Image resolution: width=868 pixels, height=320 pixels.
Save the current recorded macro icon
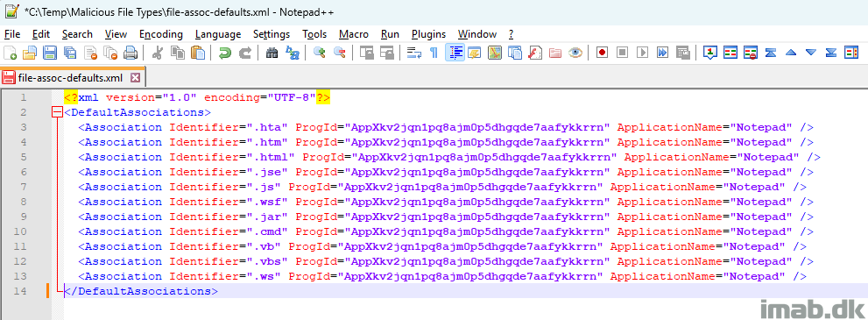(682, 53)
